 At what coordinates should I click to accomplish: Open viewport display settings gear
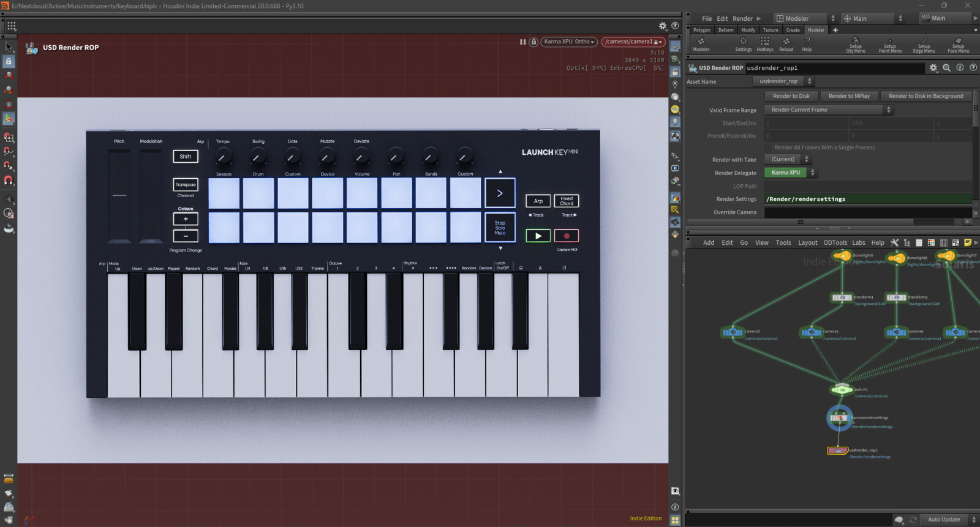pos(663,26)
